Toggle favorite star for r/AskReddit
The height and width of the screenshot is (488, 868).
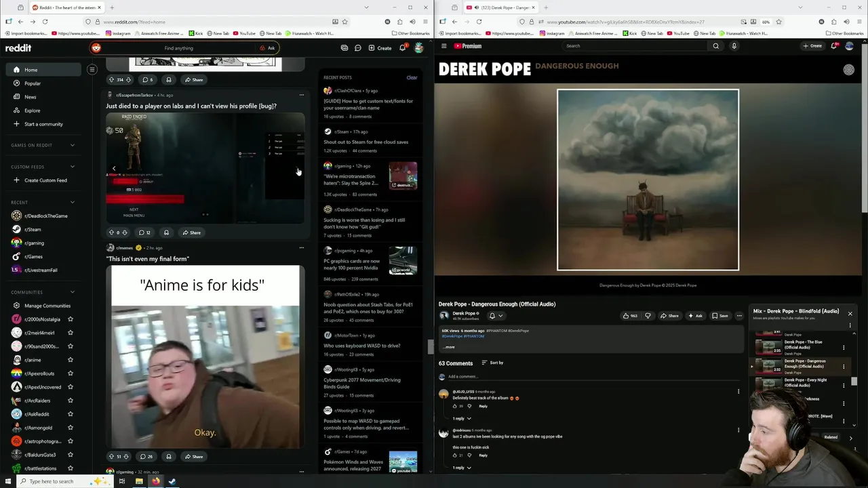pos(71,414)
